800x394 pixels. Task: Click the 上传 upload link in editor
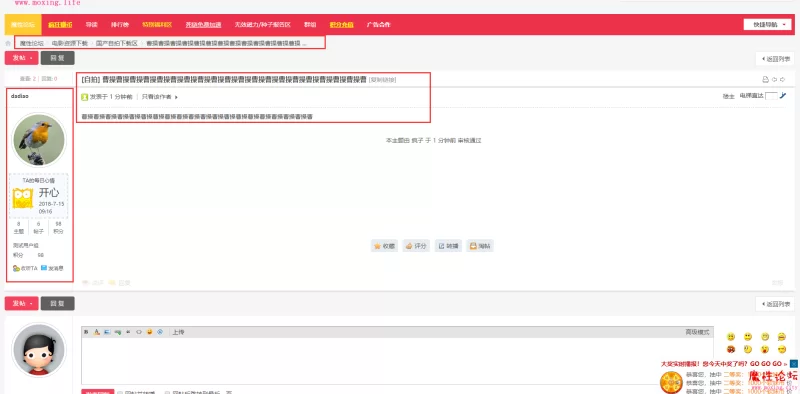(178, 332)
